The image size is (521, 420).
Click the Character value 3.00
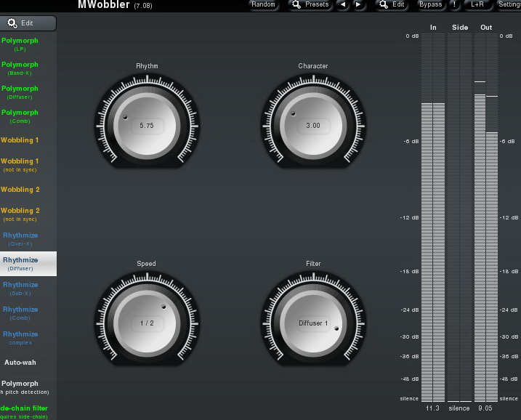[313, 126]
